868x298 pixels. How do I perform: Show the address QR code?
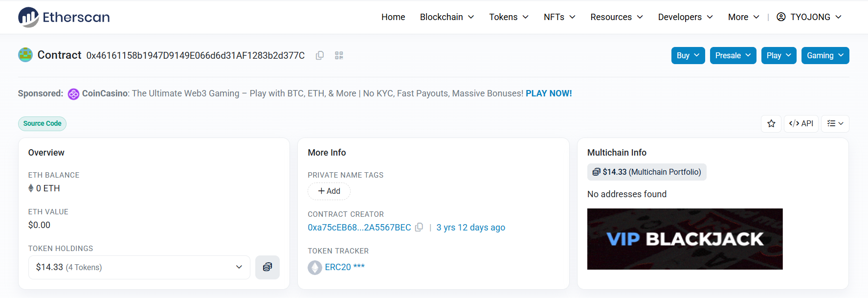click(339, 55)
